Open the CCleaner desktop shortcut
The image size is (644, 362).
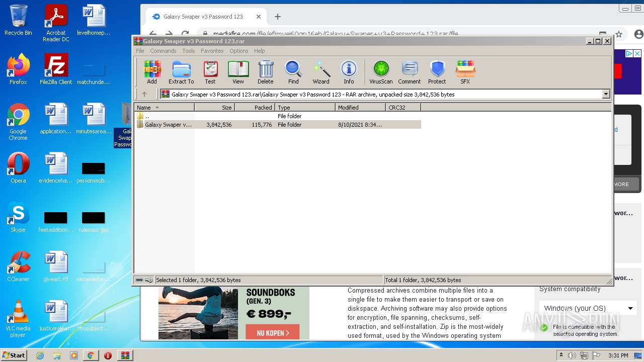click(x=18, y=266)
